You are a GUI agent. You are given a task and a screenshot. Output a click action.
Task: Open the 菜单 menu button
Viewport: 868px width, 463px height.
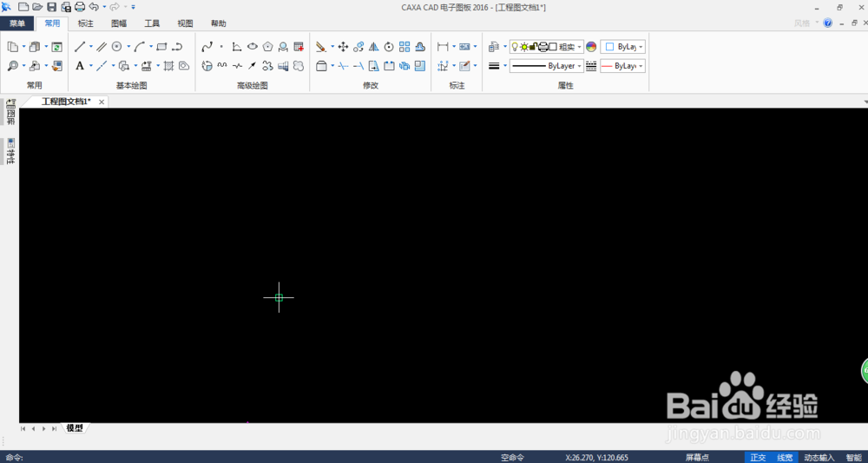pos(17,23)
